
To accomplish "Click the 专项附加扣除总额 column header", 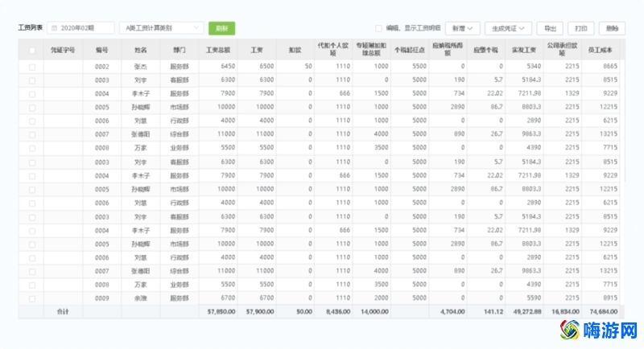I will tap(371, 49).
